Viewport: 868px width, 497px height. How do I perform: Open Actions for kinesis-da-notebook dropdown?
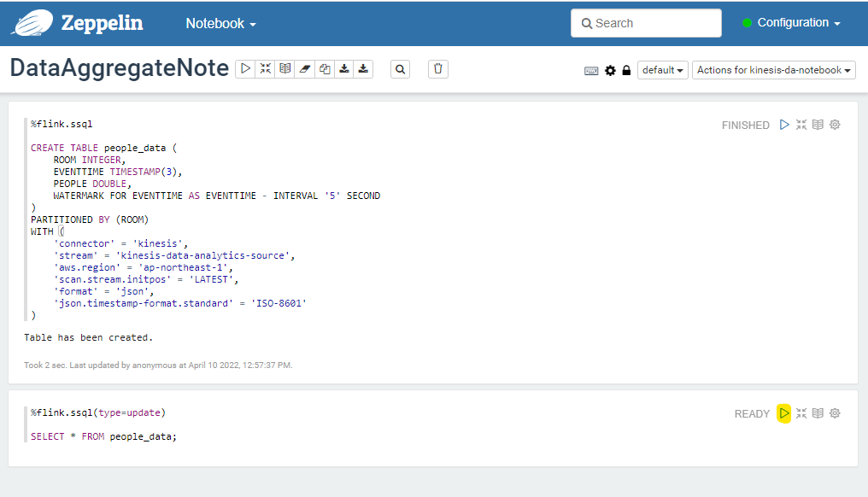click(773, 70)
